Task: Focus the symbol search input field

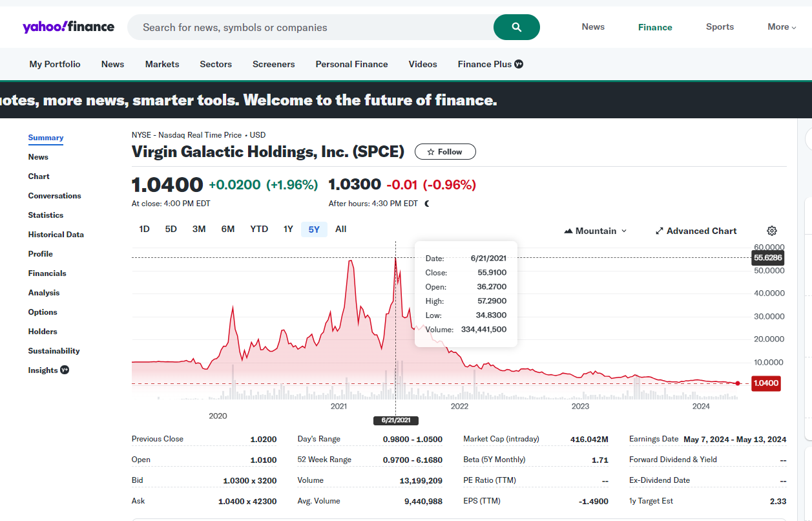Action: coord(310,27)
